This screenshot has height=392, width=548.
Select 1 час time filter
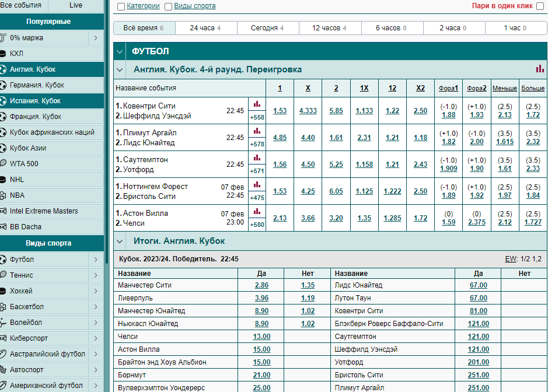click(516, 28)
